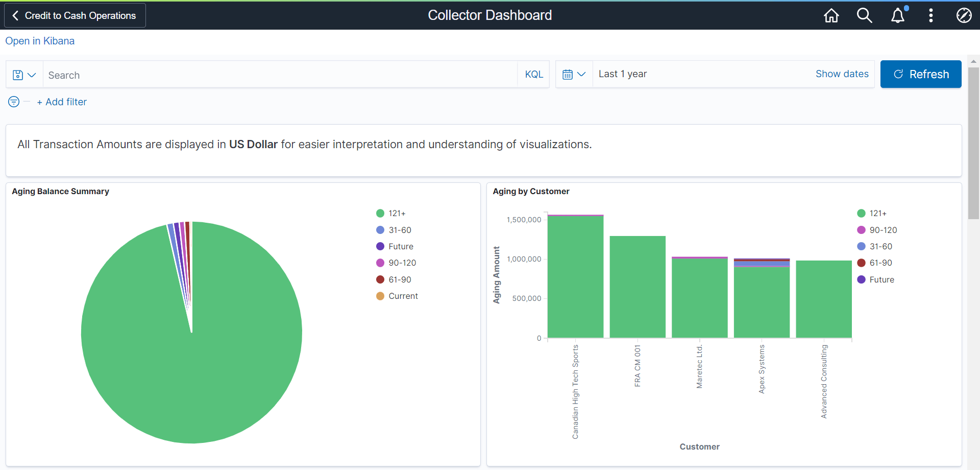Type in the Search query field

coord(281,75)
